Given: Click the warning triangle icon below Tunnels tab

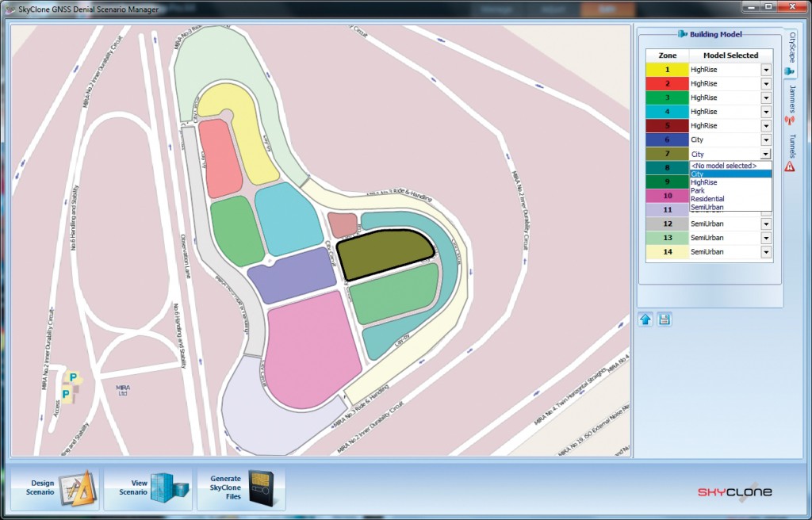Looking at the screenshot, I should 788,168.
